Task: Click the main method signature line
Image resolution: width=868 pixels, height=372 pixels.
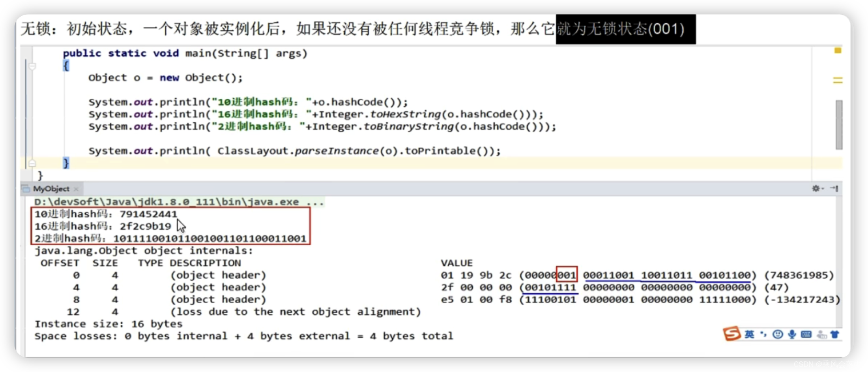Action: click(x=185, y=53)
